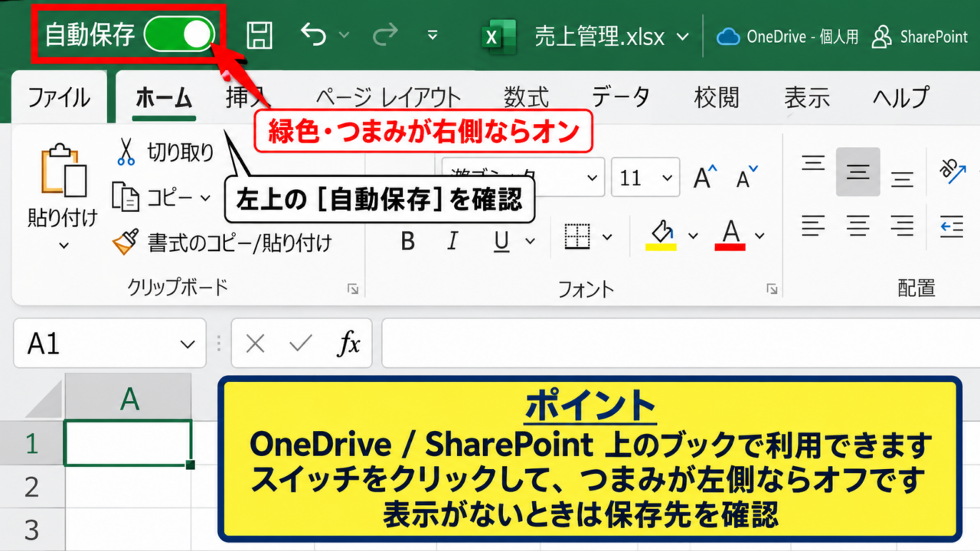
Task: Click the Excel application icon
Action: (x=500, y=36)
